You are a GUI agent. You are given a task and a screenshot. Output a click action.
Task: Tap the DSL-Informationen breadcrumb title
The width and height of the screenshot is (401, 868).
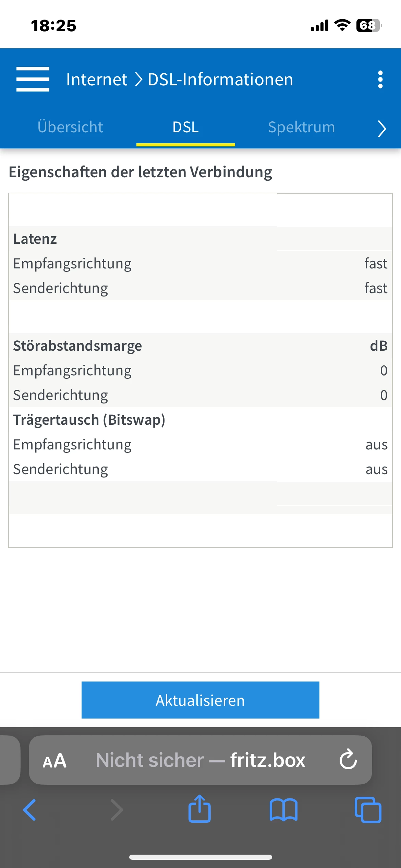220,80
